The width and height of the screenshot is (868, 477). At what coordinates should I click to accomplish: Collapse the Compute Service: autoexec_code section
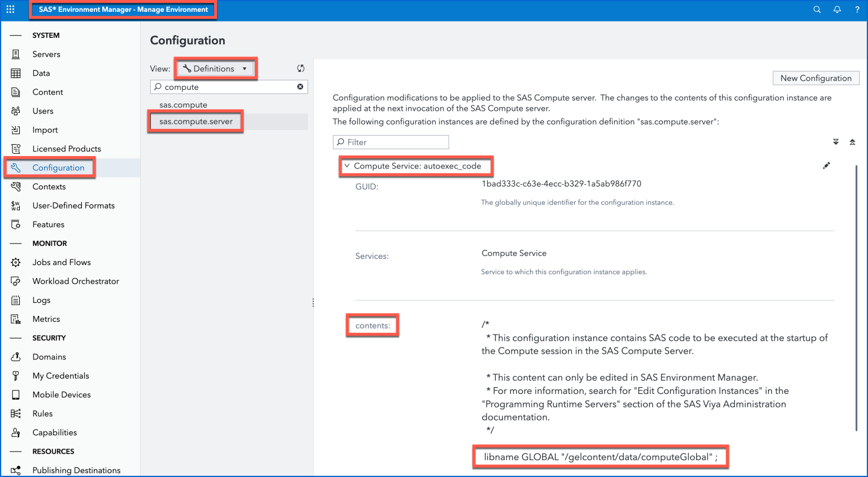[347, 166]
